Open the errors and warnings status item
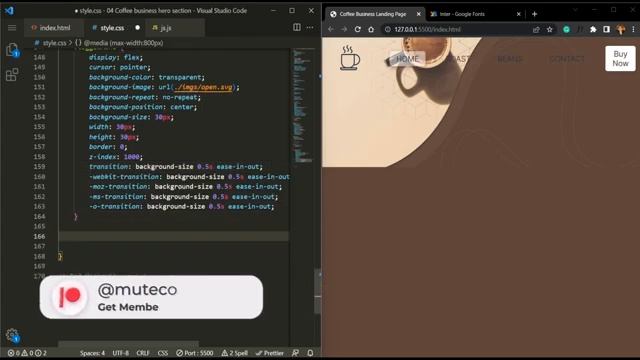The image size is (640, 360). [x=27, y=353]
